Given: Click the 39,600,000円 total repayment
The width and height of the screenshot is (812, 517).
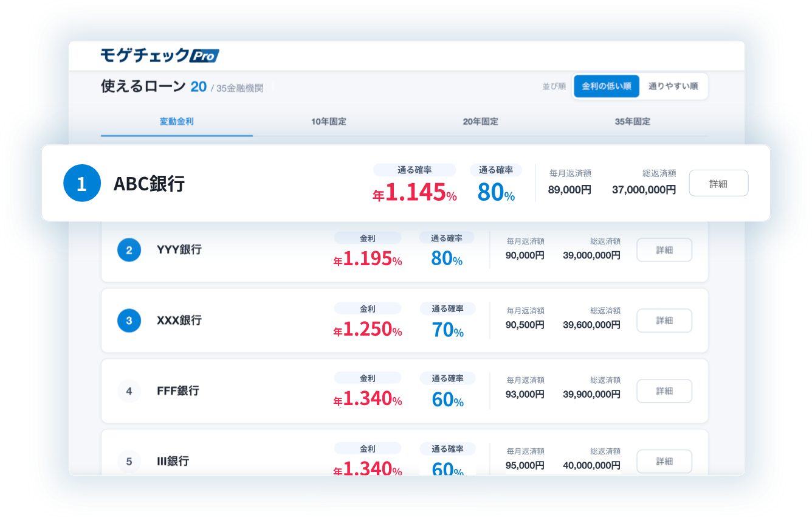Looking at the screenshot, I should (x=592, y=325).
